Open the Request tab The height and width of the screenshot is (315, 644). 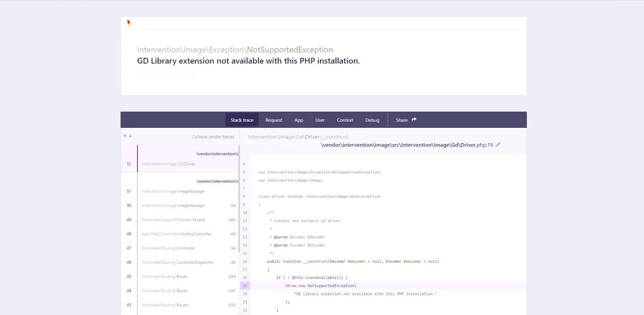tap(274, 120)
